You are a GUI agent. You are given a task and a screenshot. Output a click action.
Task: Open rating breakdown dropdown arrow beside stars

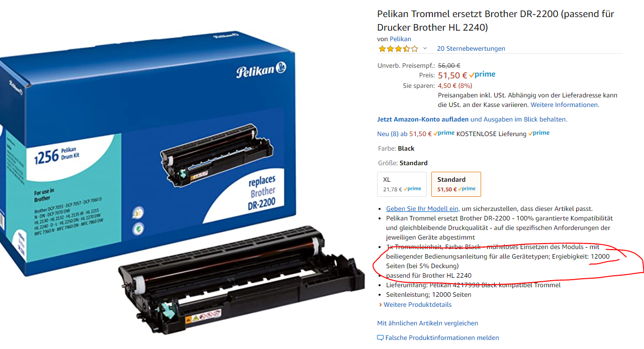(x=425, y=49)
